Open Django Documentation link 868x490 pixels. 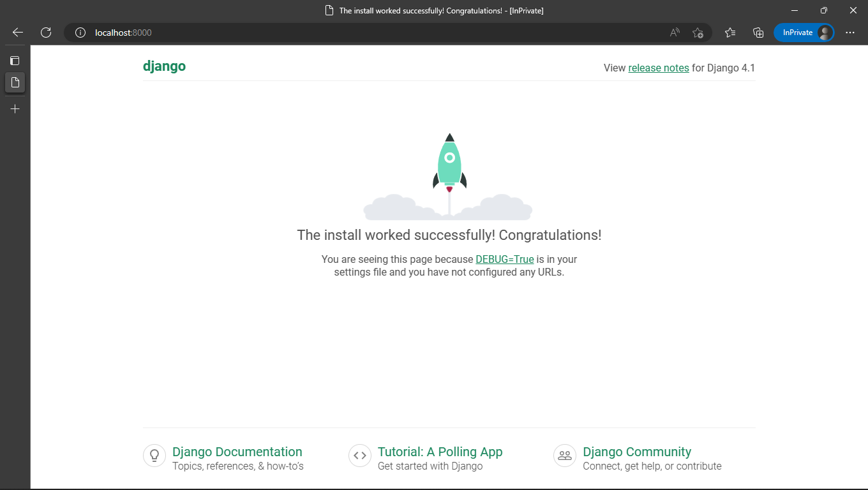coord(237,452)
